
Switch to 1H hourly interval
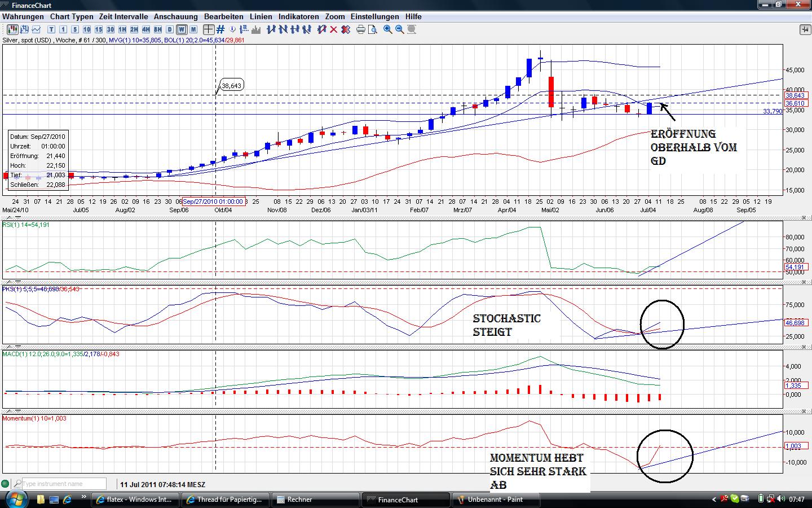click(x=122, y=29)
